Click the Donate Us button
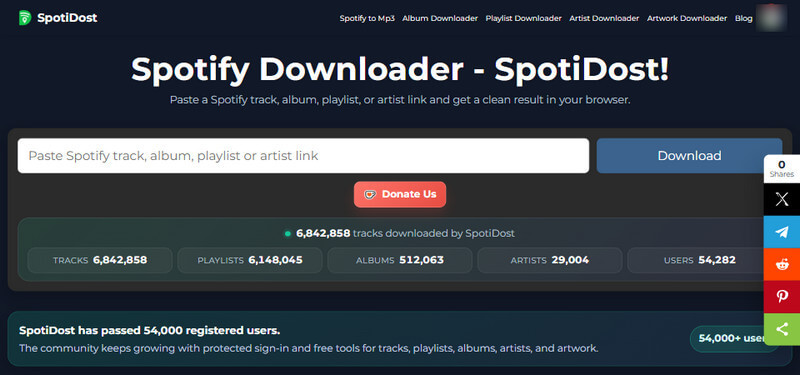800x375 pixels. click(x=399, y=194)
